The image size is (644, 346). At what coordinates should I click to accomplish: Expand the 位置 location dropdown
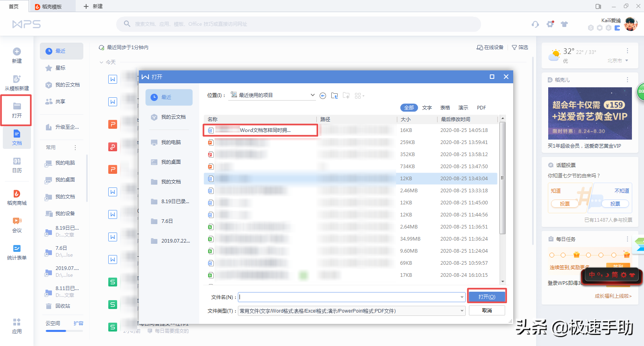[312, 95]
